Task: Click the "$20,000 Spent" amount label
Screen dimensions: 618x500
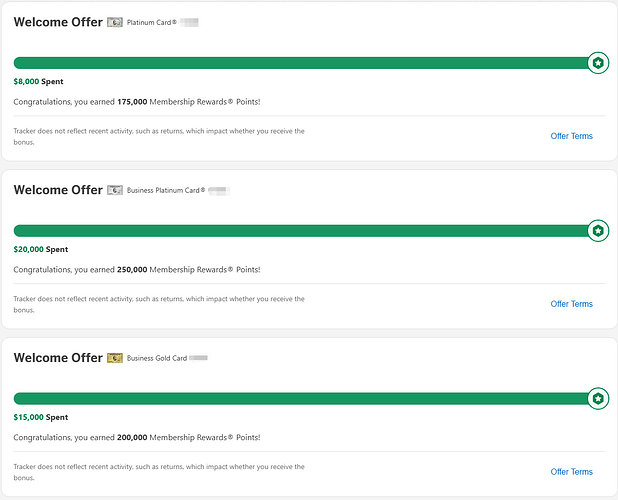Action: (x=43, y=250)
